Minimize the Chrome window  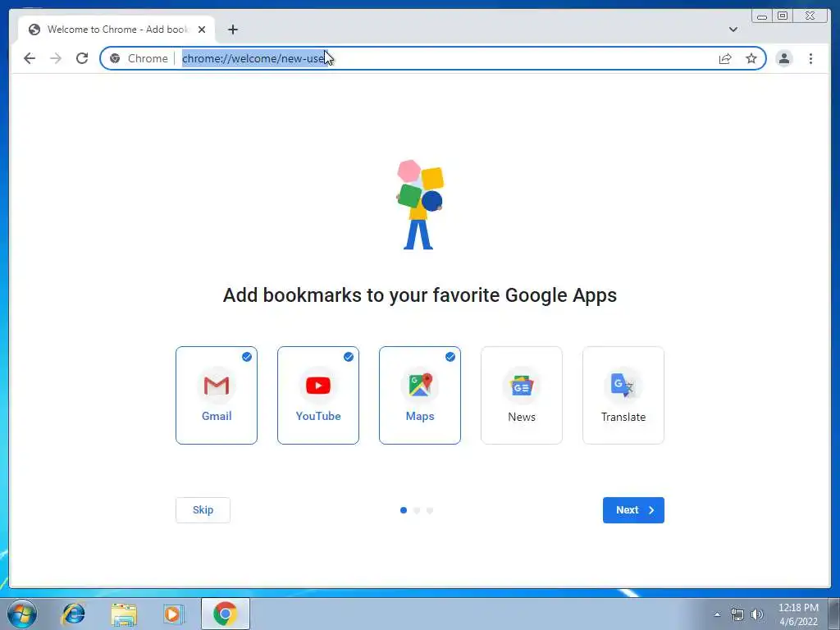(x=762, y=16)
